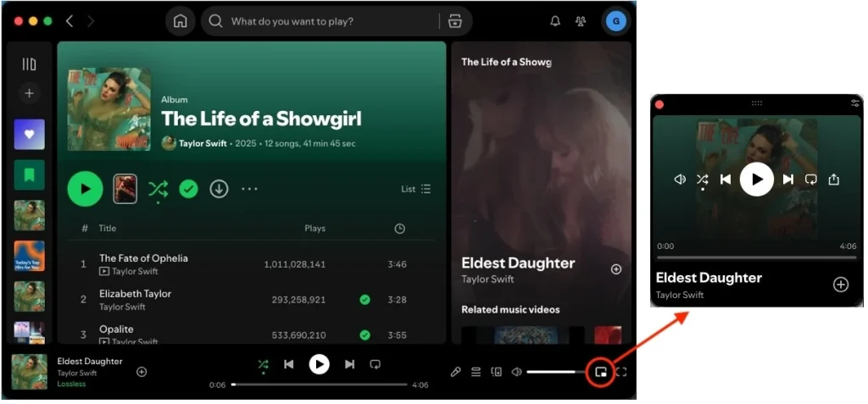Click play count 1,011,028,141
Viewport: 868px width, 404px height.
pyautogui.click(x=294, y=264)
